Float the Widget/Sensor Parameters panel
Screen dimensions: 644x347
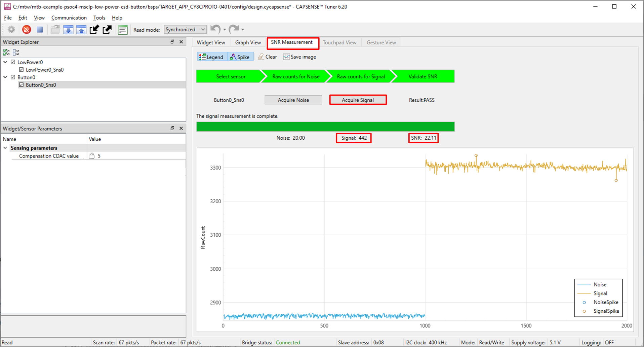click(x=172, y=128)
